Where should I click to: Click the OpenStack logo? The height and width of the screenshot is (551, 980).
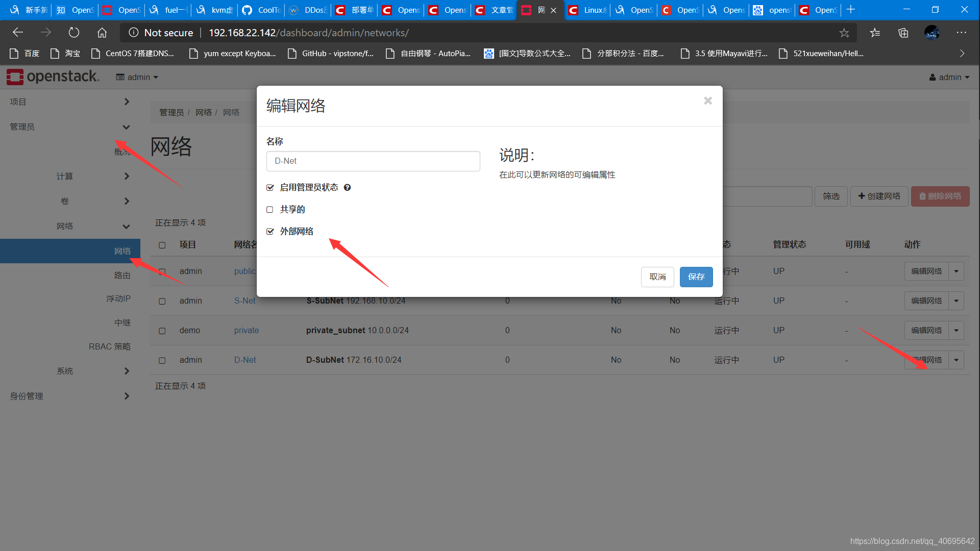53,77
